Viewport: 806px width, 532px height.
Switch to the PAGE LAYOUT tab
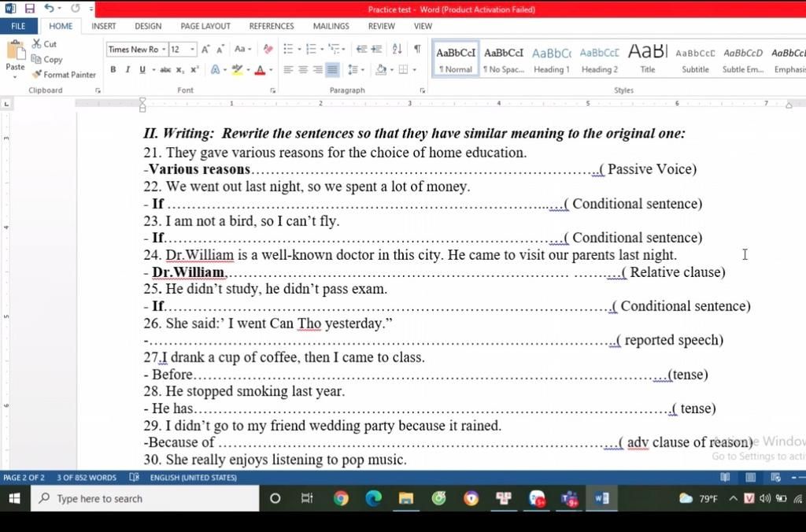coord(205,26)
